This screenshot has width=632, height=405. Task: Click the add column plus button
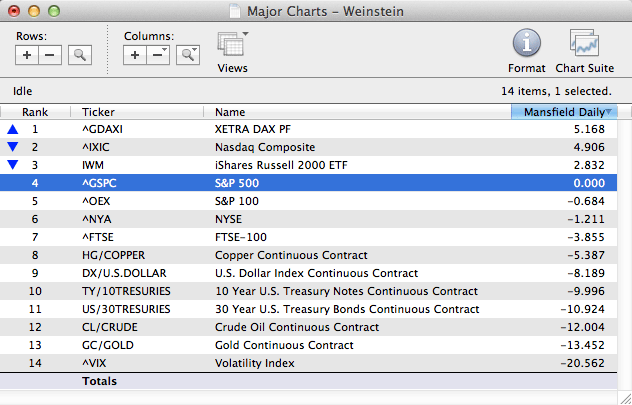(136, 56)
